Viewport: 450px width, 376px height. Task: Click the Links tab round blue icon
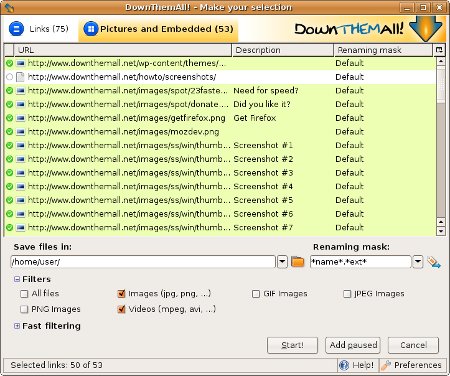point(16,29)
